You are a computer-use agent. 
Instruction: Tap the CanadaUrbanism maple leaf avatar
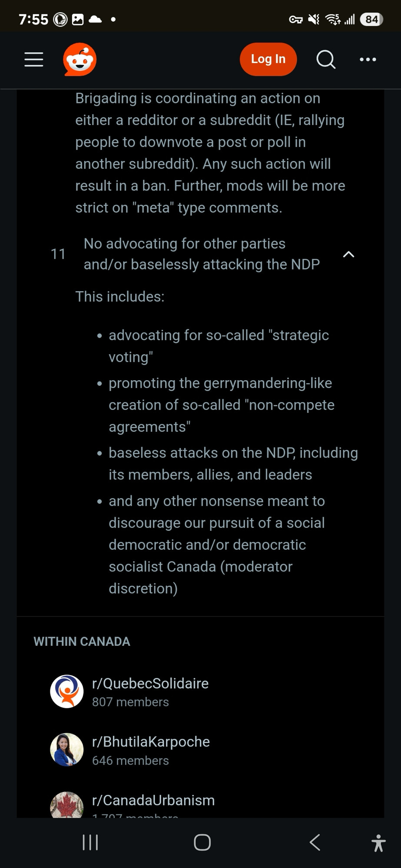(67, 806)
